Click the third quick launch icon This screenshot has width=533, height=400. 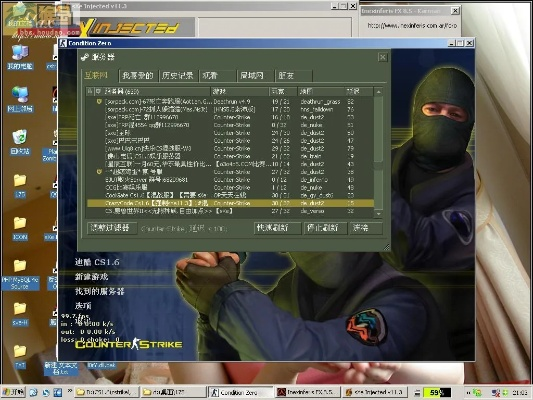58,393
